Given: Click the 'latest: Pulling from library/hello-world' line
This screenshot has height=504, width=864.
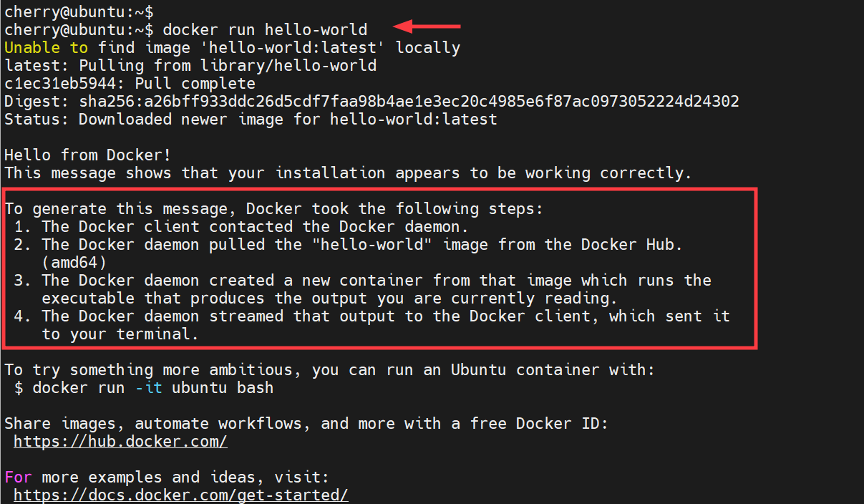Looking at the screenshot, I should [190, 66].
